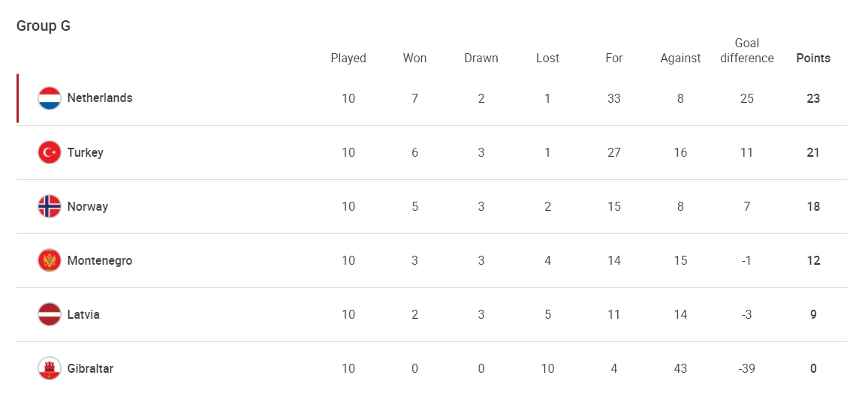This screenshot has height=408, width=868.
Task: Click the Gibraltar flag icon
Action: coord(50,368)
